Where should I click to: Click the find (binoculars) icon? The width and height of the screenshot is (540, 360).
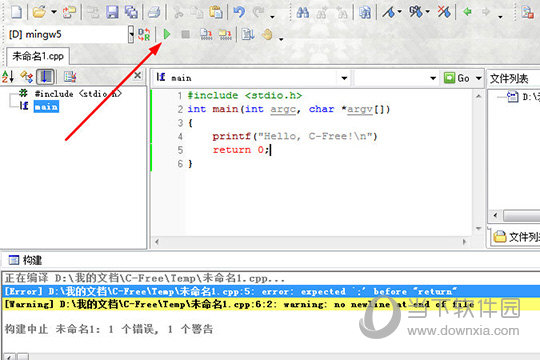click(302, 12)
